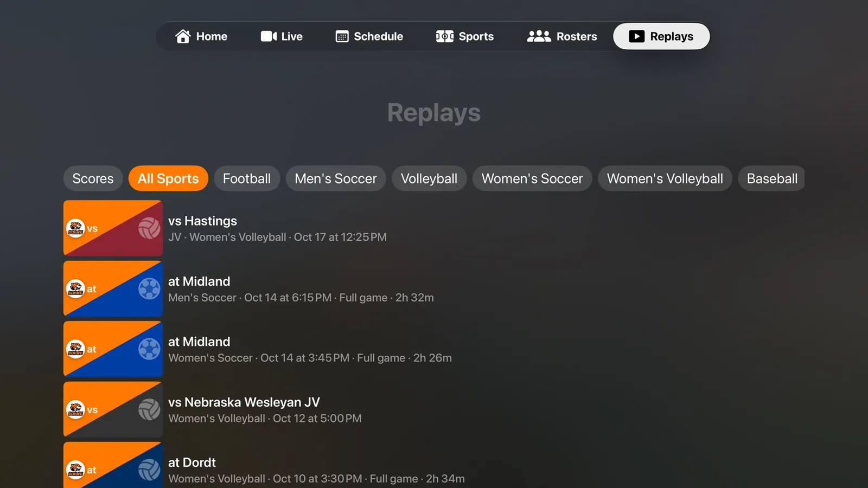Click volleyball icon on Nebraska Wesleyan JV thumbnail
The image size is (868, 488).
click(149, 409)
